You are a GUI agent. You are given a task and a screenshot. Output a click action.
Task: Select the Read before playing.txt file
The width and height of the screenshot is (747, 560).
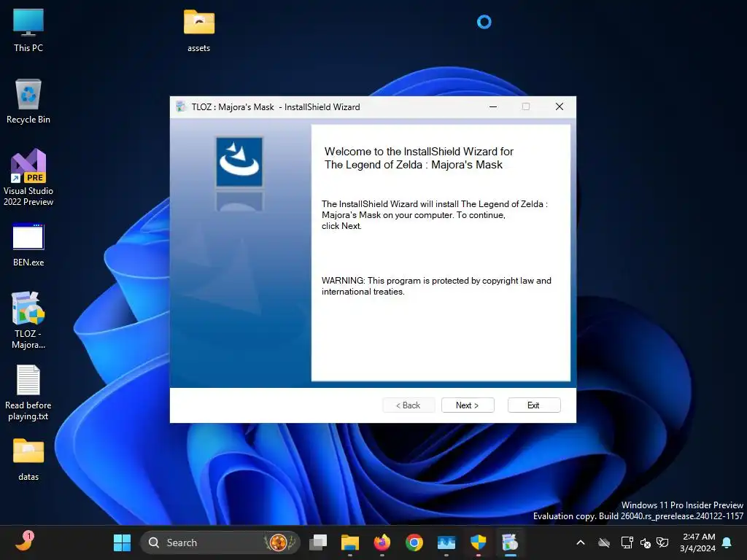(28, 393)
